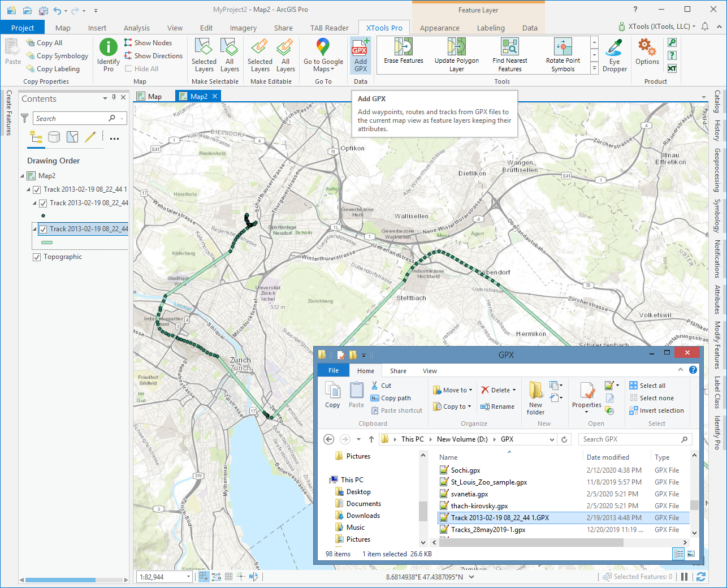Open the TAB Reader ribbon tab
This screenshot has width=727, height=588.
pos(329,28)
